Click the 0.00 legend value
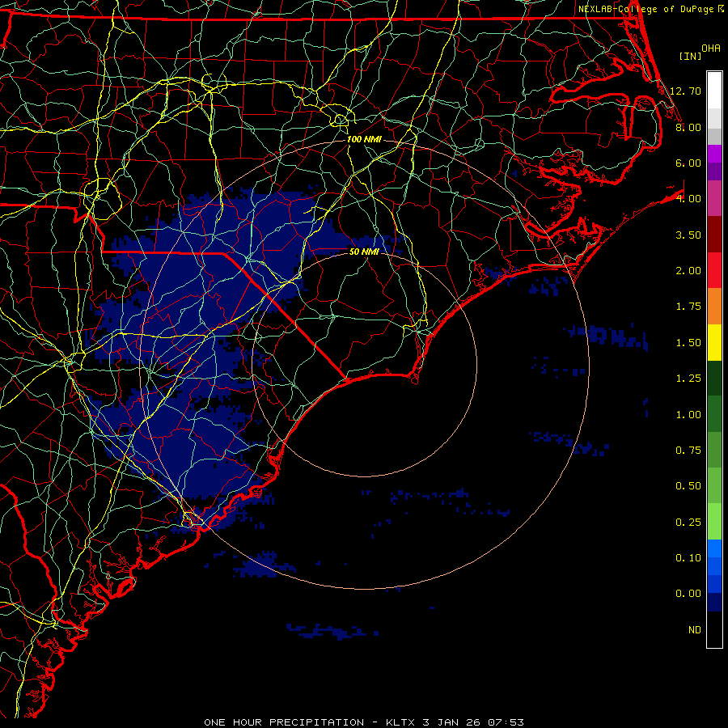Image resolution: width=728 pixels, height=728 pixels. pyautogui.click(x=688, y=594)
